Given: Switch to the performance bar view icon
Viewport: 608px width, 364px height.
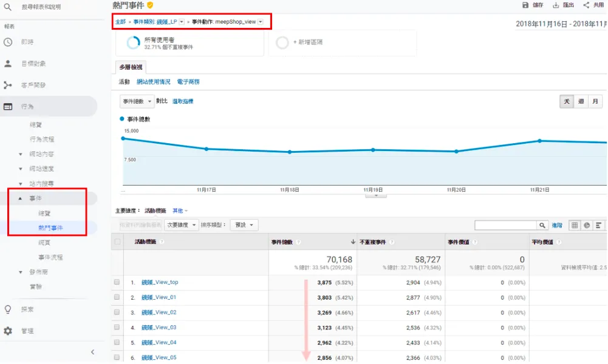Looking at the screenshot, I should coord(599,225).
